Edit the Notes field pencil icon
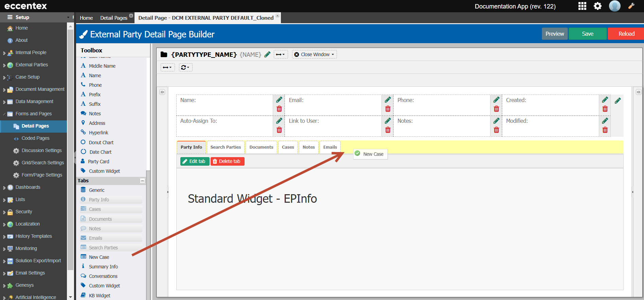 coord(497,121)
